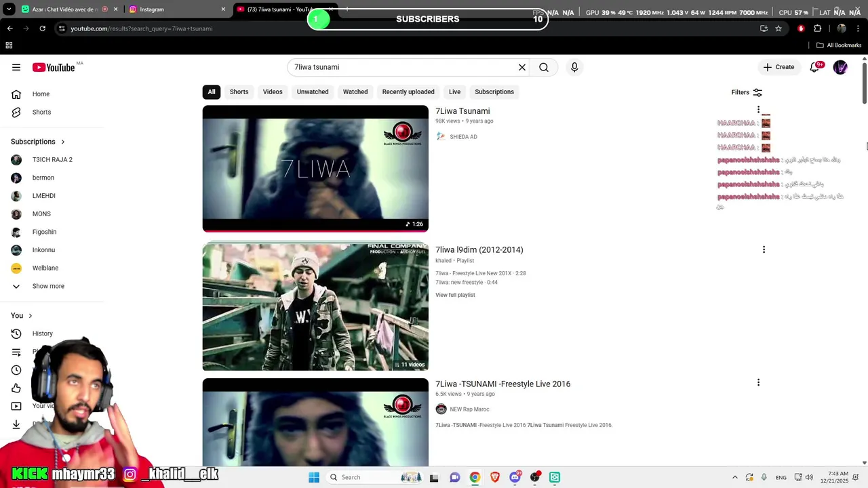Image resolution: width=868 pixels, height=488 pixels.
Task: Select the Unwatched filter chip
Action: pos(313,91)
